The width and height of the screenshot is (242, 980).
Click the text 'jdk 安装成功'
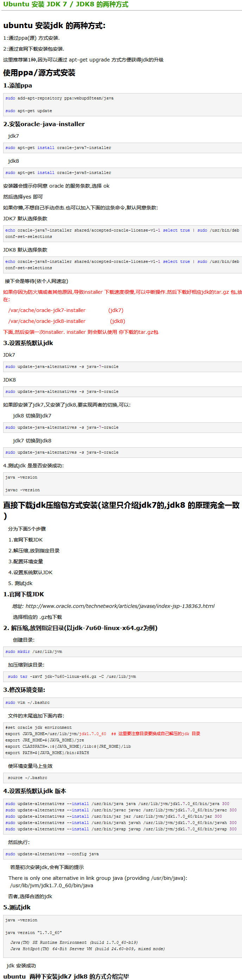point(21,966)
